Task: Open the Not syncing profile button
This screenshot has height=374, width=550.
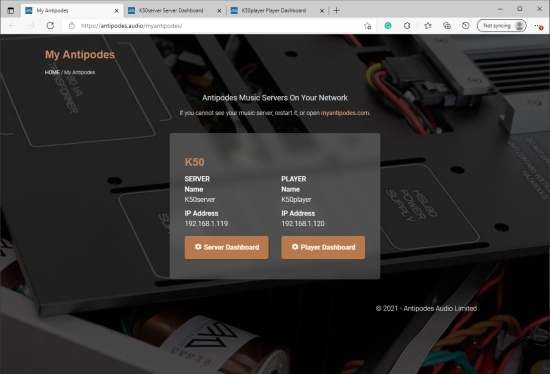Action: click(x=502, y=26)
